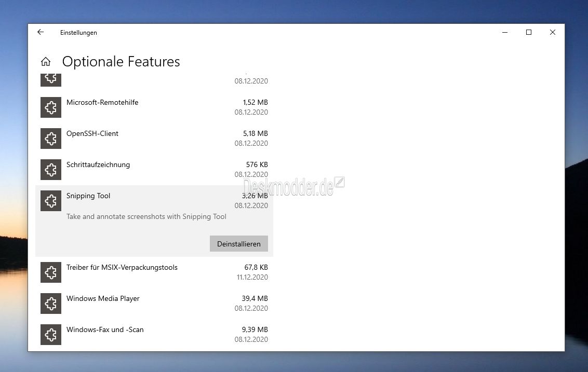The height and width of the screenshot is (372, 588).
Task: Close the Einstellungen window
Action: [552, 32]
